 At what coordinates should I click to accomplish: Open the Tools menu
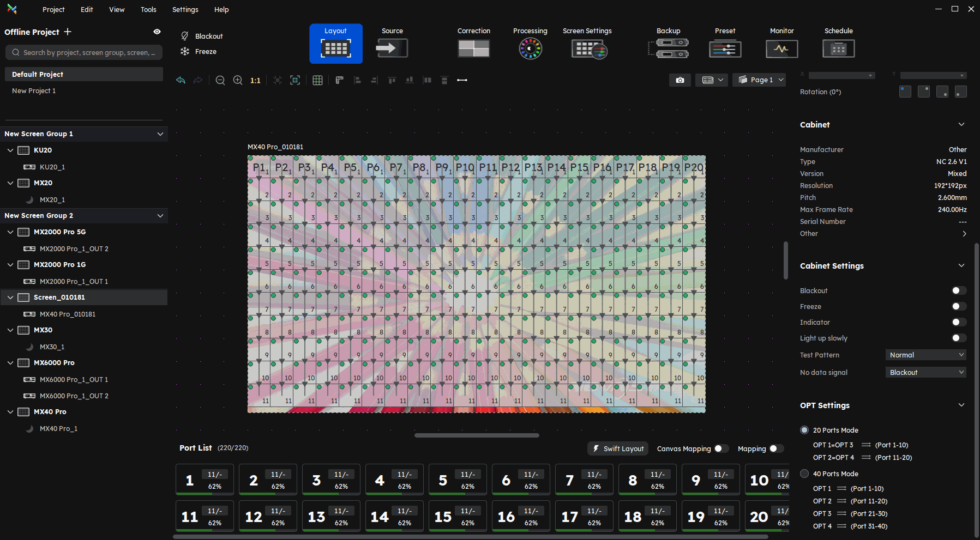[148, 9]
